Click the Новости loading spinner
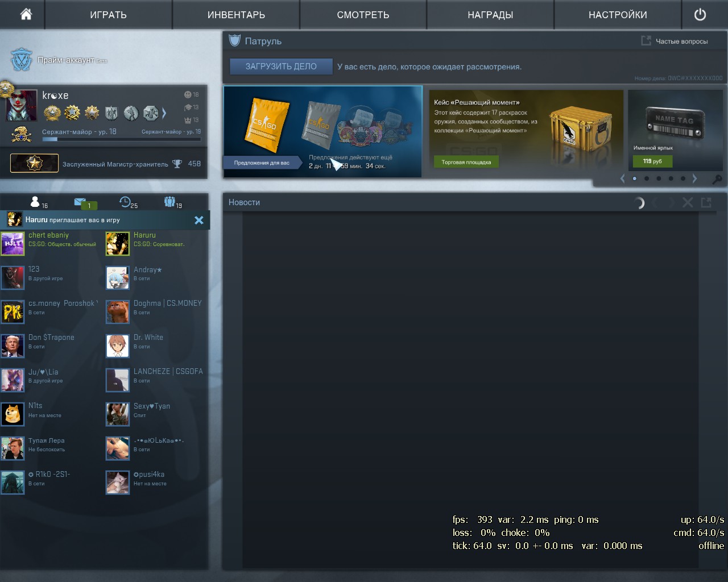This screenshot has height=582, width=728. [639, 202]
